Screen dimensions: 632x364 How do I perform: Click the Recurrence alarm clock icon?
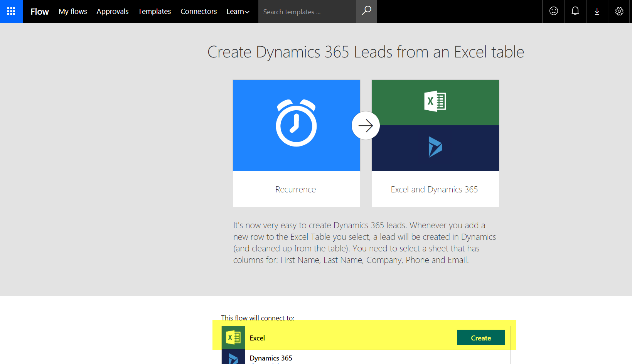pyautogui.click(x=296, y=123)
